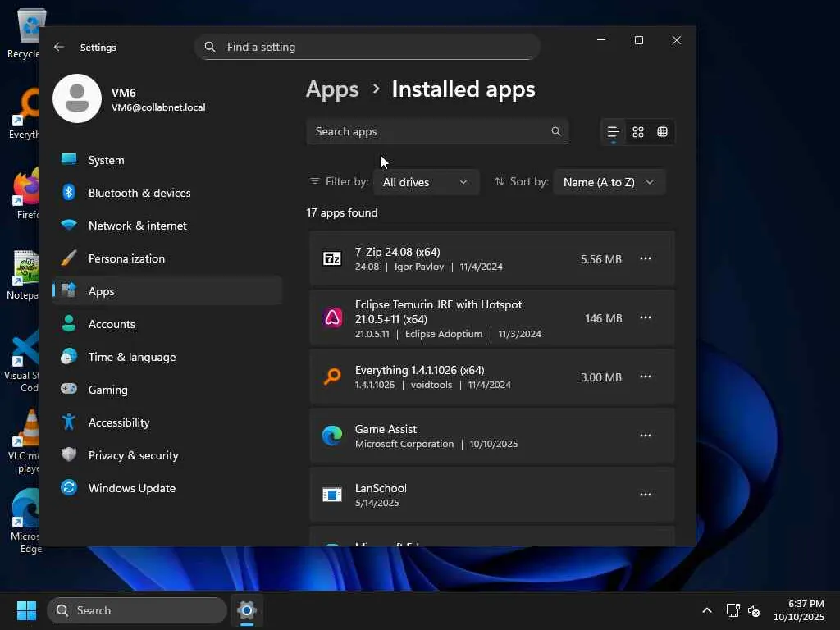Switch to list view layout icon
Screen dimensions: 840x630
coord(613,132)
